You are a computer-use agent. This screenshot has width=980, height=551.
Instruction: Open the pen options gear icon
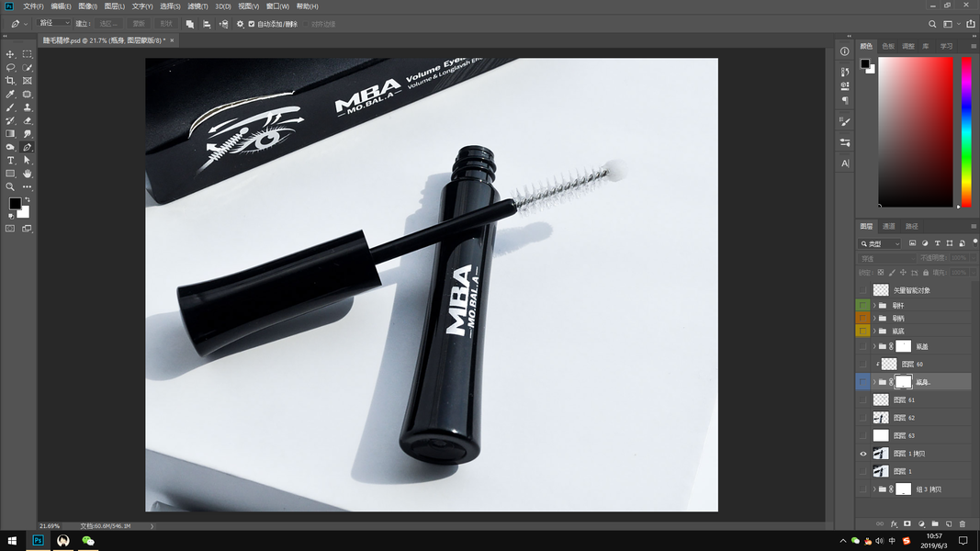(x=240, y=24)
